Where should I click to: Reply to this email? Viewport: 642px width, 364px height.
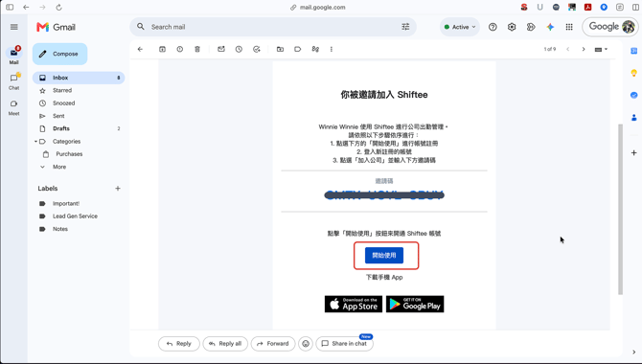(x=179, y=344)
